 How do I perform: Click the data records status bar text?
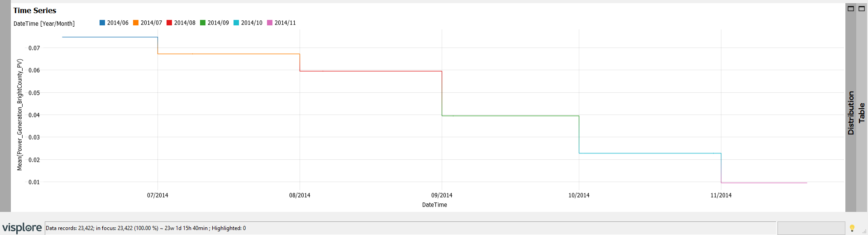(x=146, y=228)
